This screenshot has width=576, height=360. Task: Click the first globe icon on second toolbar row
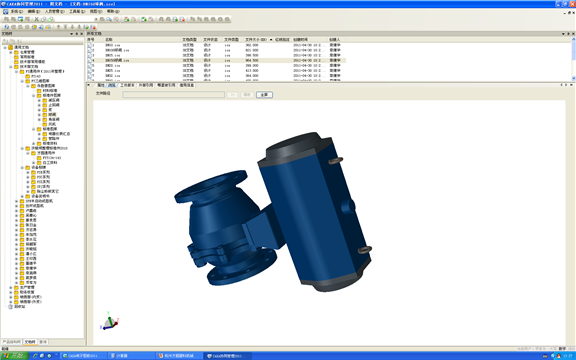point(7,27)
